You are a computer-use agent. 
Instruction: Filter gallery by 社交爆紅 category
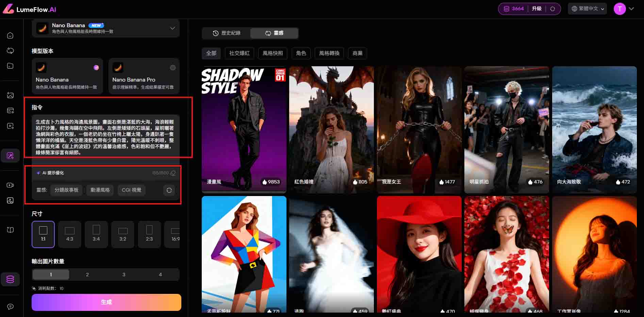(x=239, y=53)
